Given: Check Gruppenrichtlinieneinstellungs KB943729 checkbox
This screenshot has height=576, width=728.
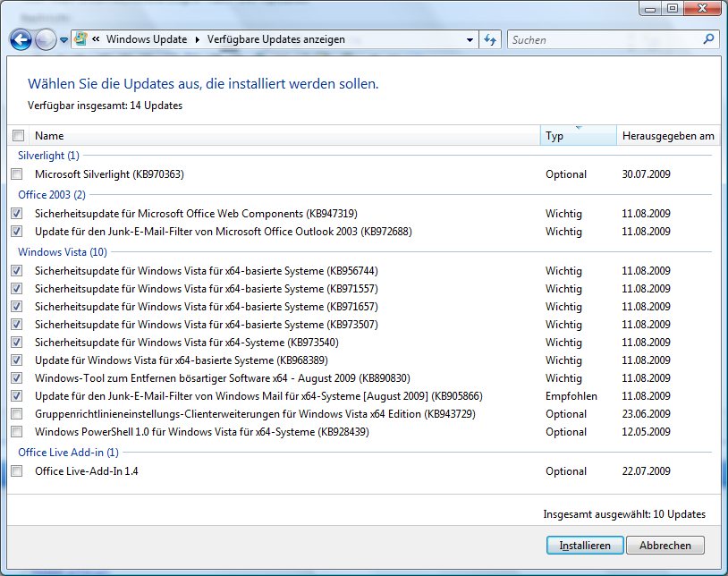Looking at the screenshot, I should [17, 413].
